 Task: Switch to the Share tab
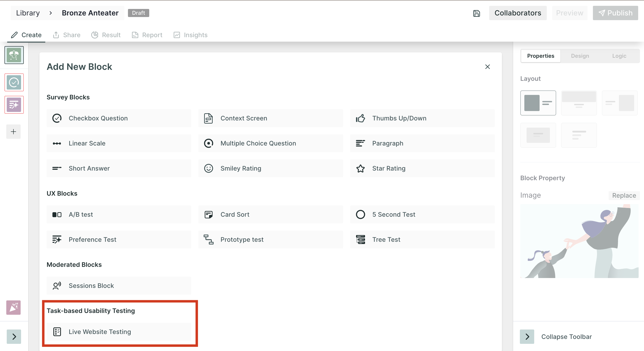pos(67,35)
